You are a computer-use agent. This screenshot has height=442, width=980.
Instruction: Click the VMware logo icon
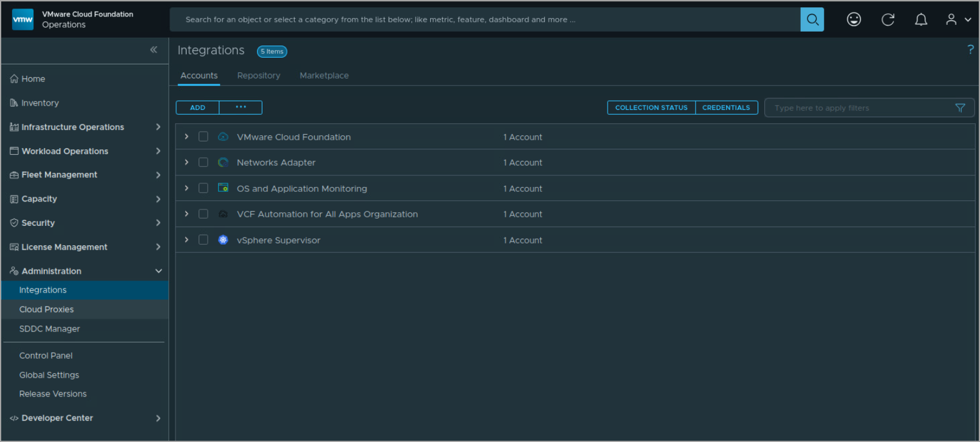tap(23, 19)
